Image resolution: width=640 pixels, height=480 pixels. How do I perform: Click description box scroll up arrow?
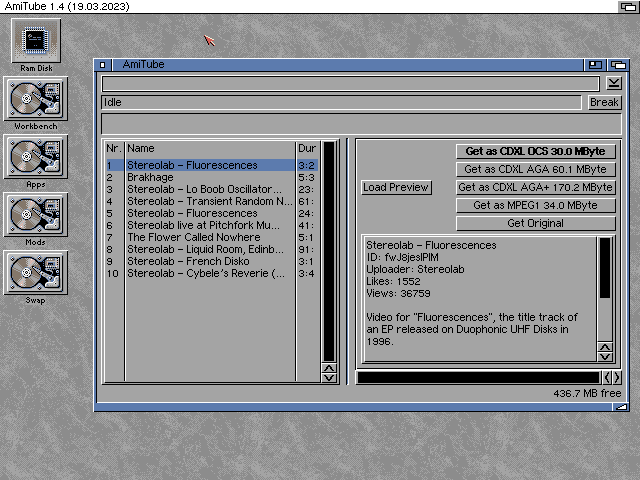[x=605, y=347]
